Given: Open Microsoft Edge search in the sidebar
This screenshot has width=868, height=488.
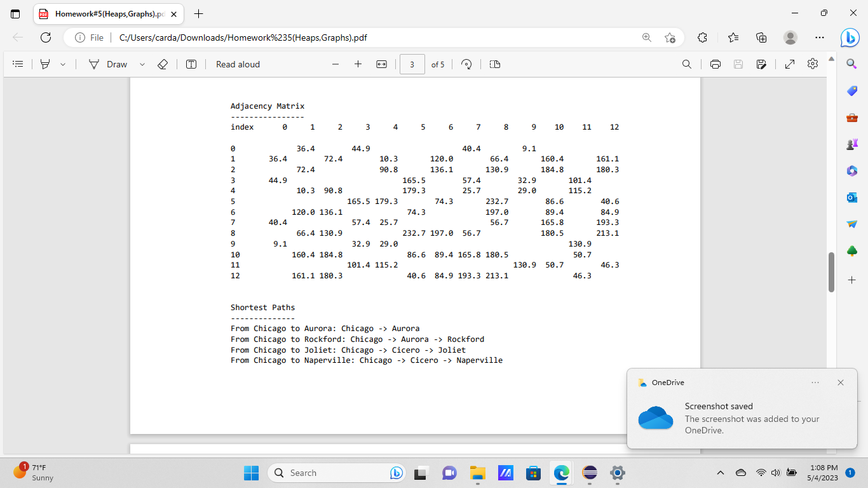Looking at the screenshot, I should [x=851, y=64].
